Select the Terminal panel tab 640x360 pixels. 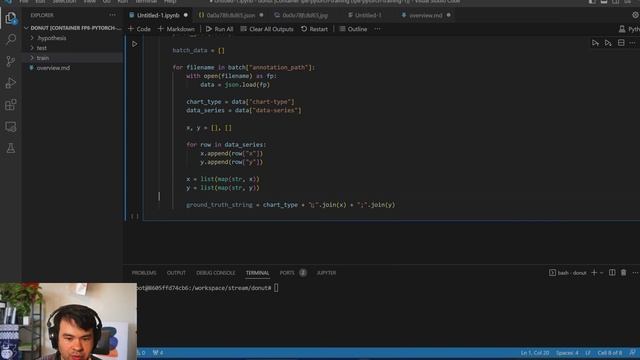pos(257,273)
